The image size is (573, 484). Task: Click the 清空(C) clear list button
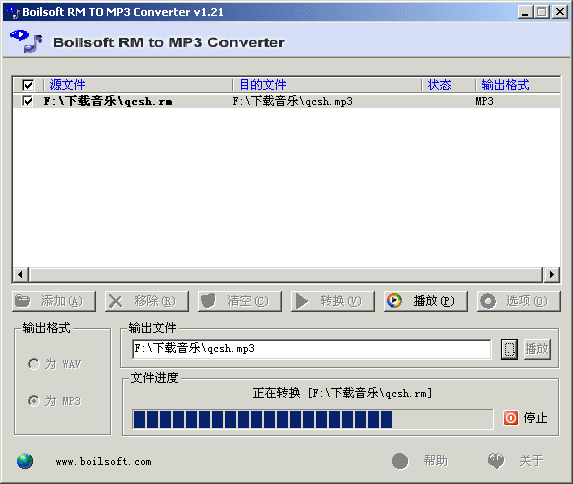pyautogui.click(x=240, y=301)
